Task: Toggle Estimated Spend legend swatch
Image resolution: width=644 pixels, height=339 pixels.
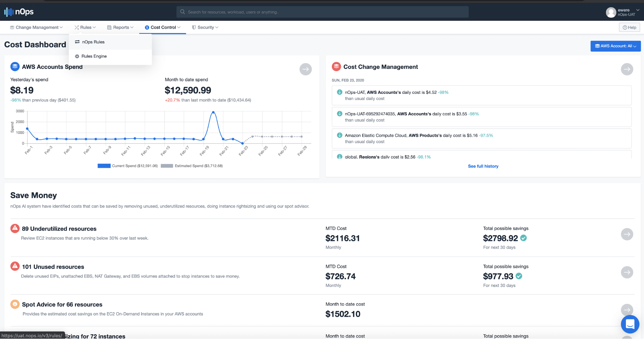Action: point(167,166)
